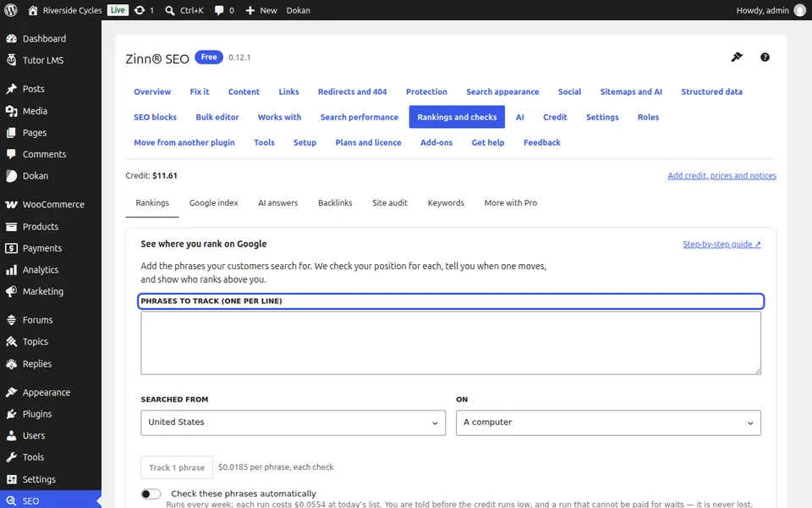Image resolution: width=812 pixels, height=508 pixels.
Task: Switch to the Google index tab
Action: coord(213,202)
